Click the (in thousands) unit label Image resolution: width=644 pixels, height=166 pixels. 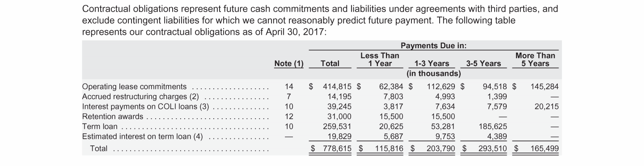[x=433, y=73]
